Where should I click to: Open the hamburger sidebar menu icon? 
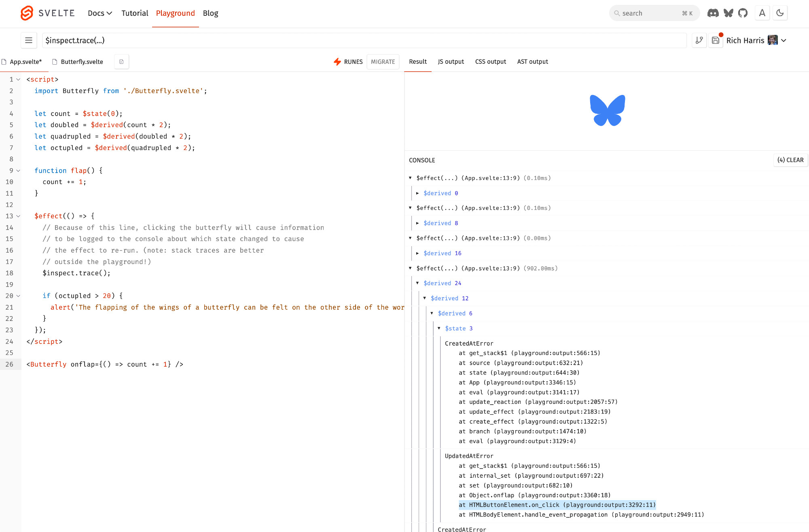click(x=29, y=40)
